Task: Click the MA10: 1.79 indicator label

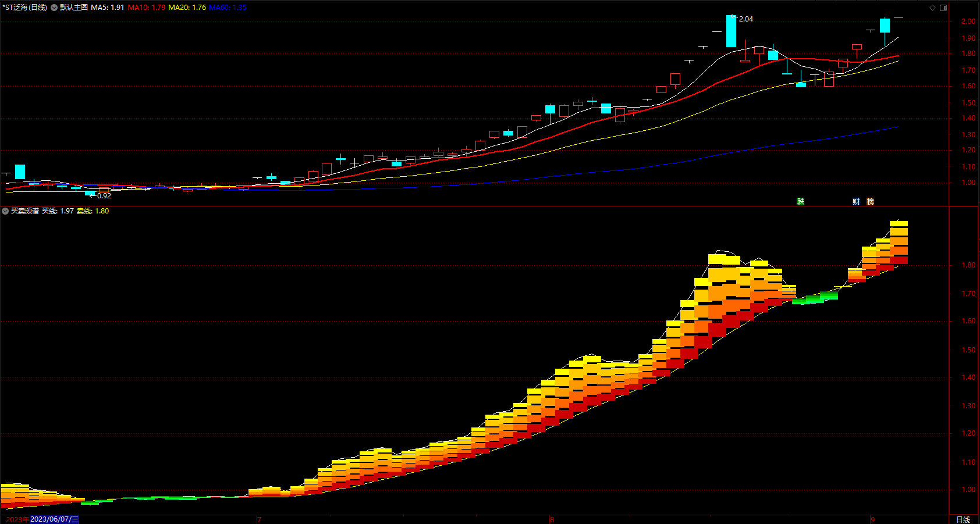Action: pos(147,8)
